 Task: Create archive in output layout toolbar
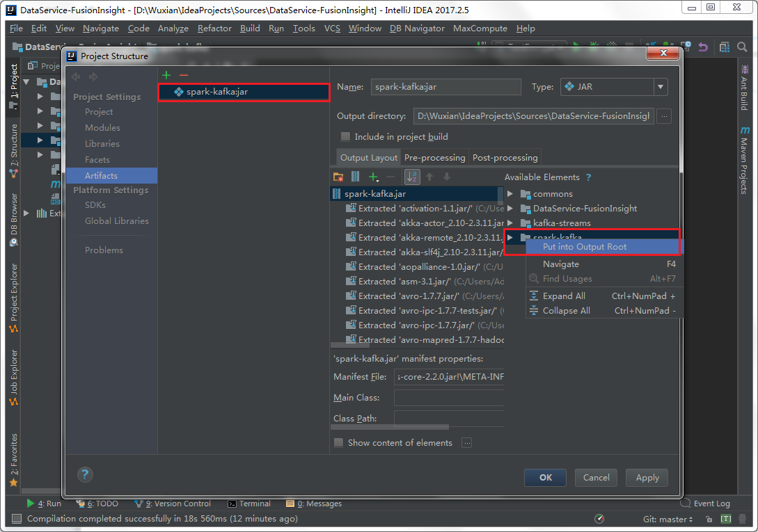(355, 177)
